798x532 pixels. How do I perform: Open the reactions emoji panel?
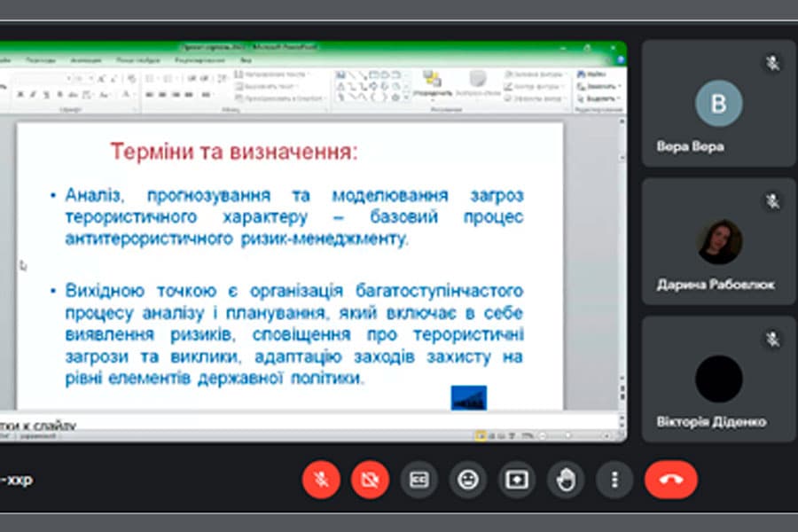(467, 479)
